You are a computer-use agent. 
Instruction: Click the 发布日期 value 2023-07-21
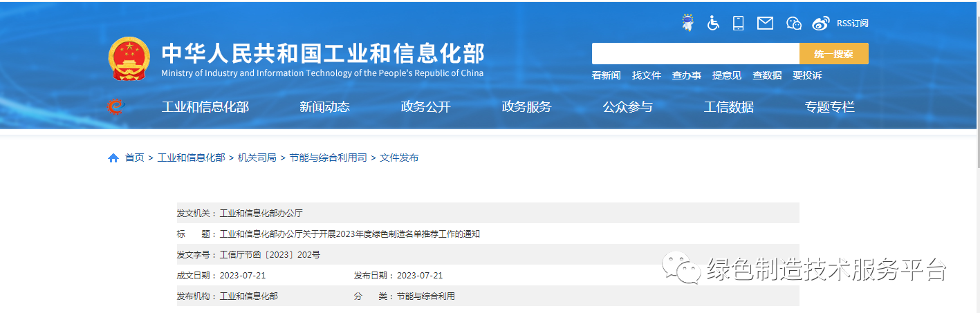(420, 276)
